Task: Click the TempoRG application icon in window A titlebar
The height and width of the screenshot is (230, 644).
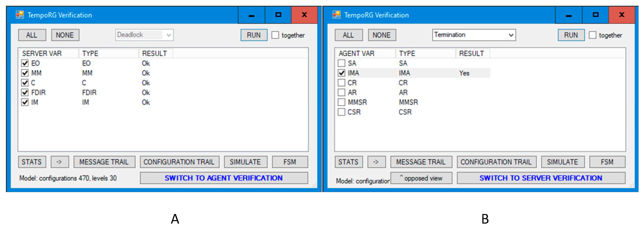Action: tap(20, 15)
